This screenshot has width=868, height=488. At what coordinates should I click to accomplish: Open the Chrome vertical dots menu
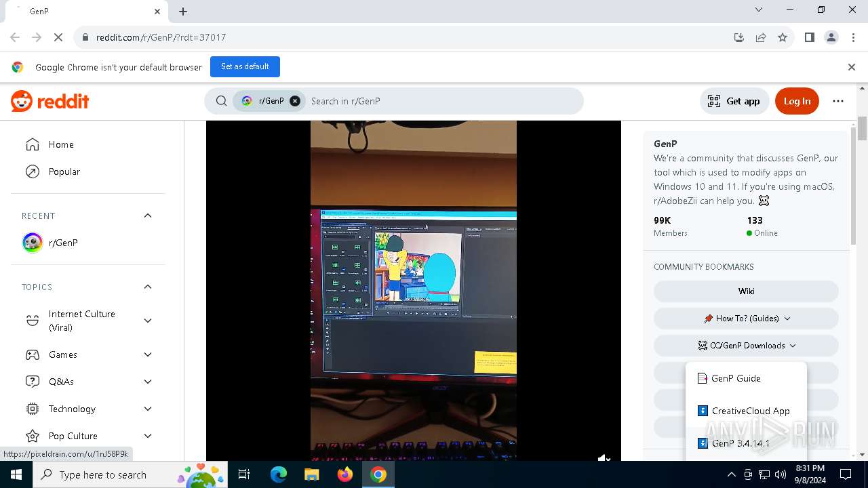tap(853, 37)
